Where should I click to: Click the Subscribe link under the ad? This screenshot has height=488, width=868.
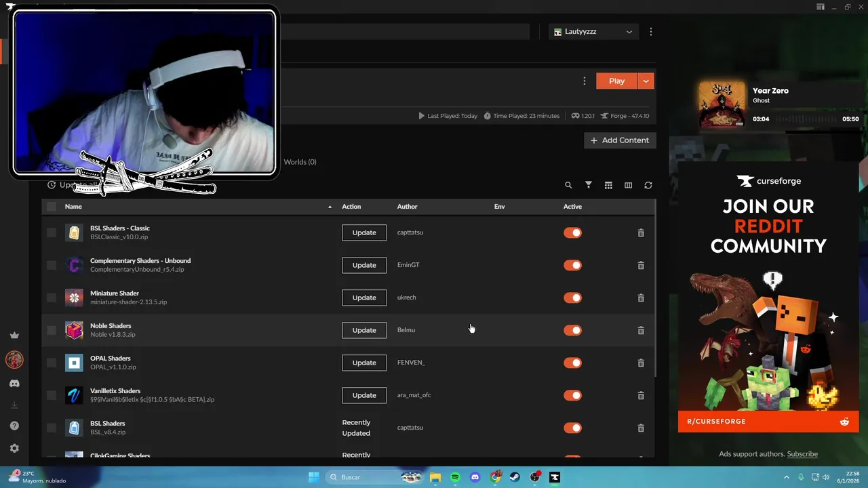tap(802, 454)
